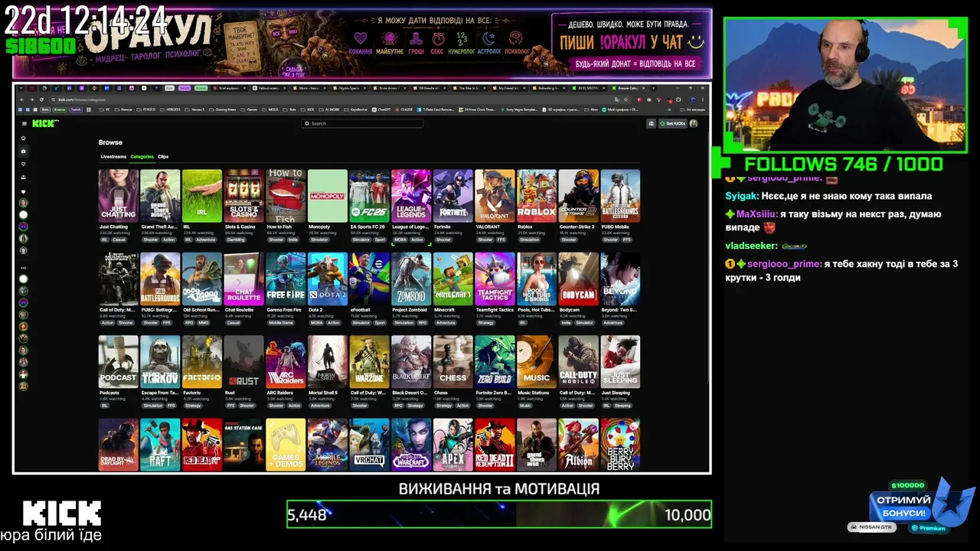Open the Raft category thumbnail
Viewport: 980px width, 551px height.
coord(160,445)
